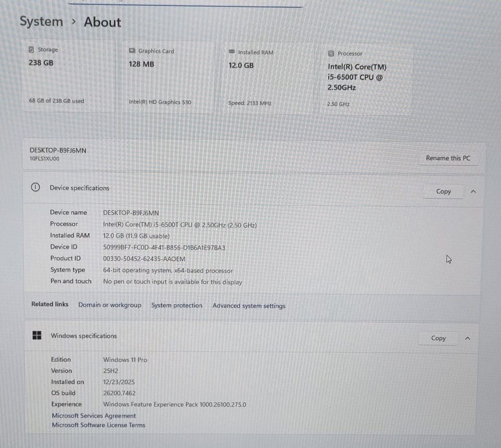
Task: Click the 'Intel(R) HD Graphics 530' text
Action: pyautogui.click(x=160, y=102)
